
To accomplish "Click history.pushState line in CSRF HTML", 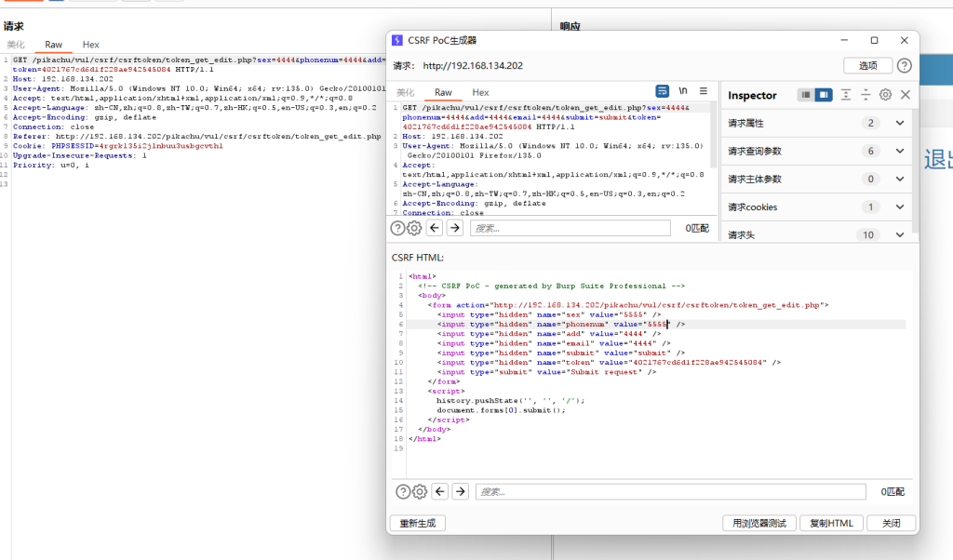I will (x=510, y=401).
